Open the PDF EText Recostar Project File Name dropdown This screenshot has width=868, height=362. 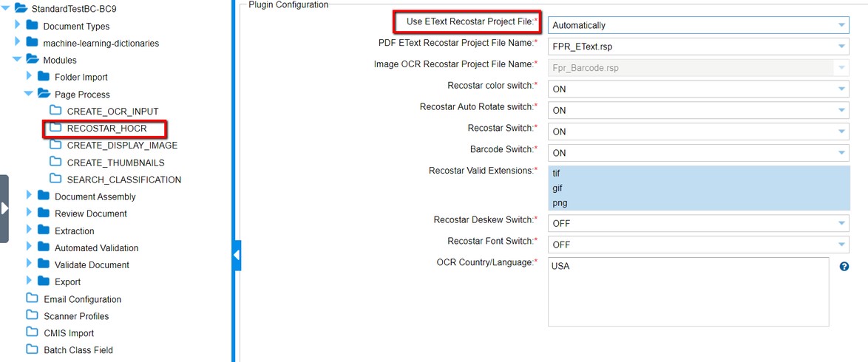coord(698,47)
